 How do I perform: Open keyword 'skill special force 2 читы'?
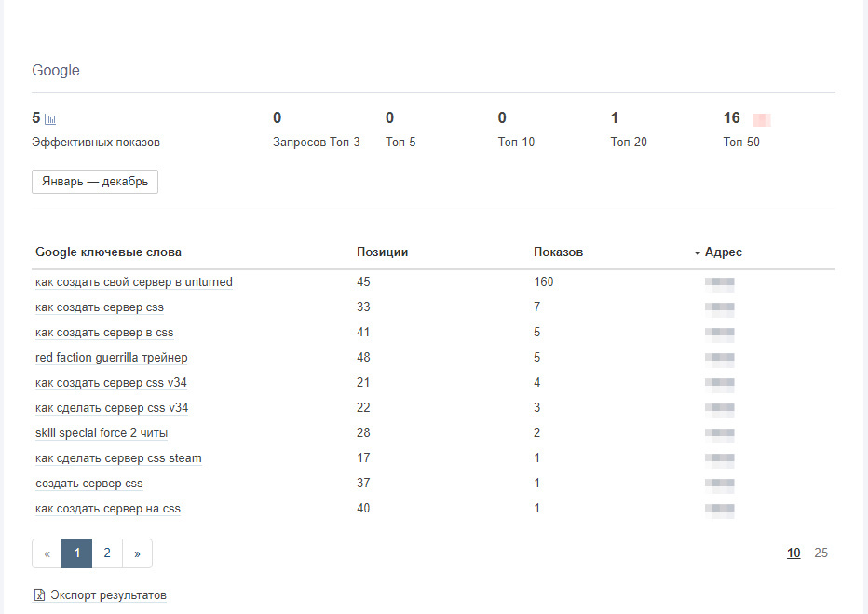pyautogui.click(x=102, y=433)
